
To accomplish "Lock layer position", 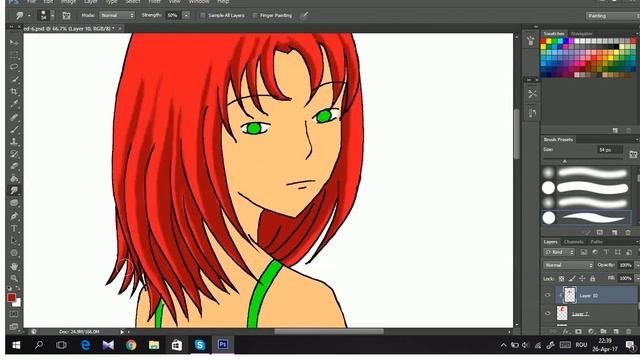I will pyautogui.click(x=582, y=279).
